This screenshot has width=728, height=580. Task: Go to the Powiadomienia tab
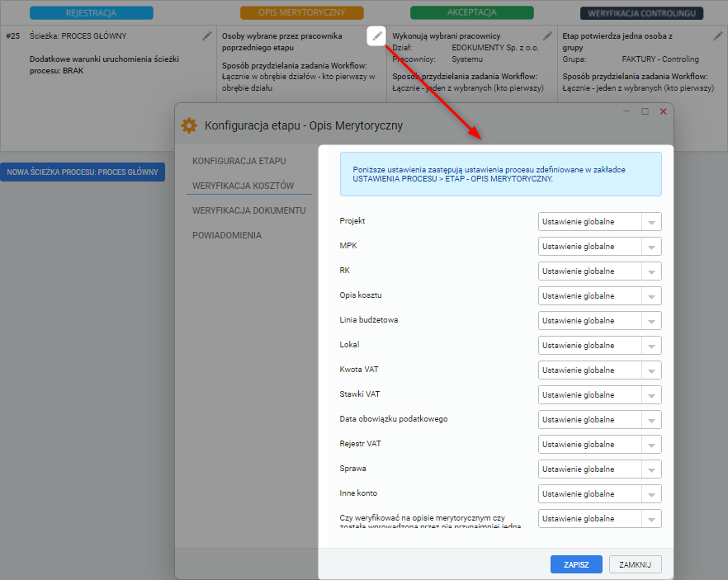click(x=227, y=235)
